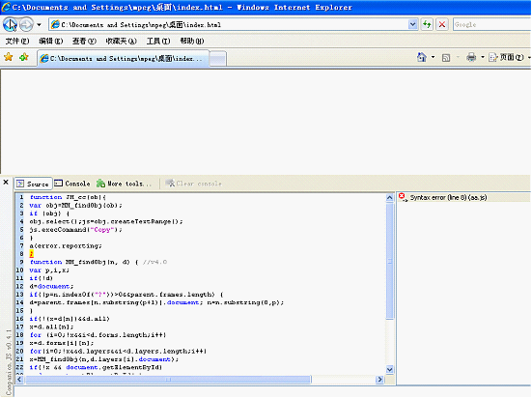Click the Print printer icon
Viewport: 532px width, 398px height.
471,57
